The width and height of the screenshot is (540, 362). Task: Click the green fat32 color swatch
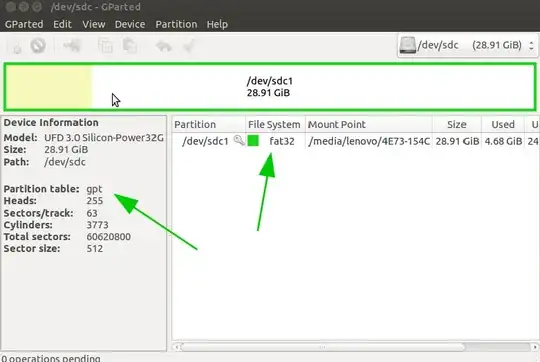pyautogui.click(x=253, y=141)
